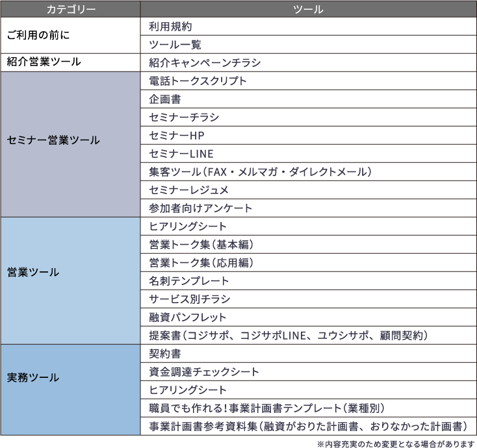Select 電話トークスクリプト row
The image size is (477, 448).
point(309,81)
